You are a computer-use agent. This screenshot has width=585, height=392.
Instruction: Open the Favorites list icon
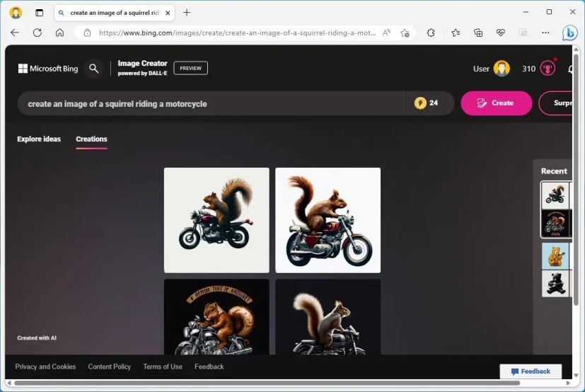tap(456, 33)
